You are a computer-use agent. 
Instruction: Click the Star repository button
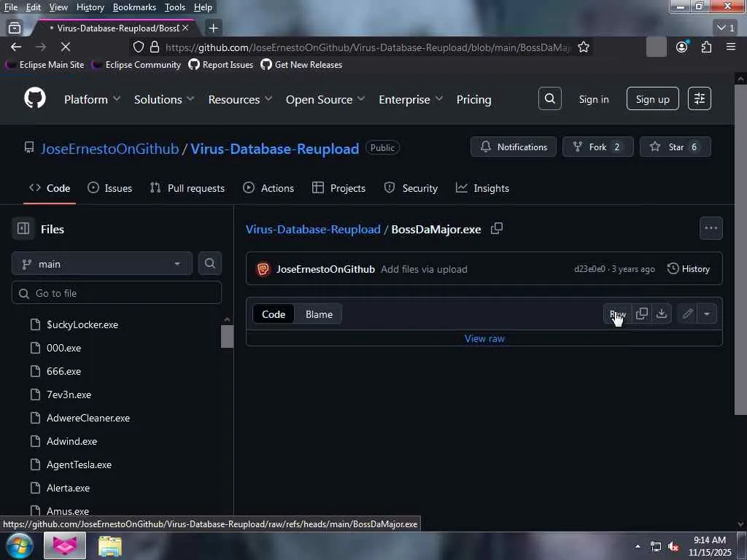tap(675, 147)
